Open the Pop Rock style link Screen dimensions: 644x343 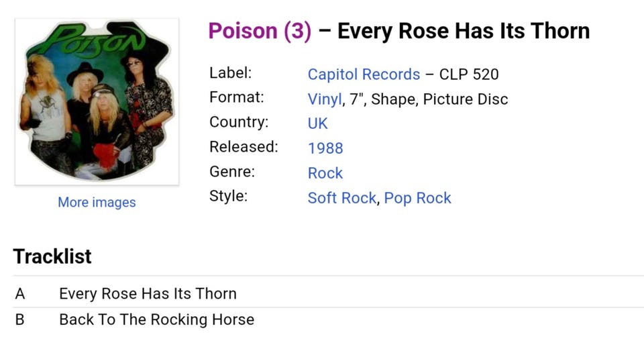coord(417,198)
